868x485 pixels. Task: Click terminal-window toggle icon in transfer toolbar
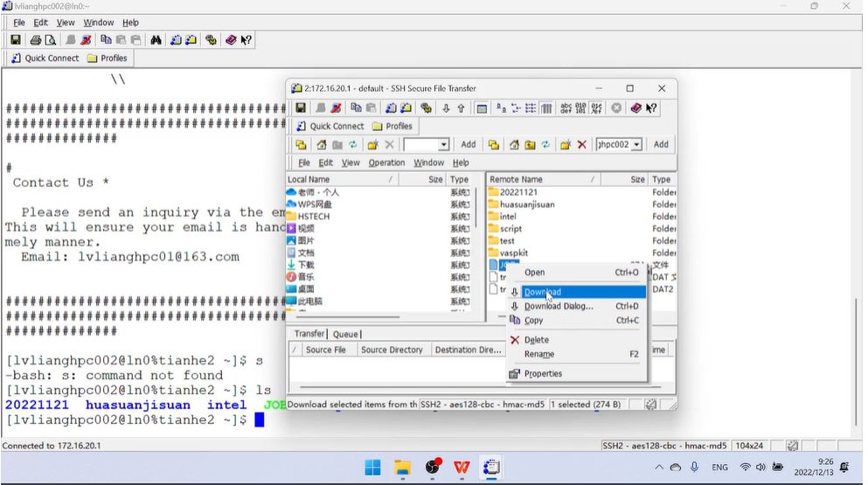point(482,108)
